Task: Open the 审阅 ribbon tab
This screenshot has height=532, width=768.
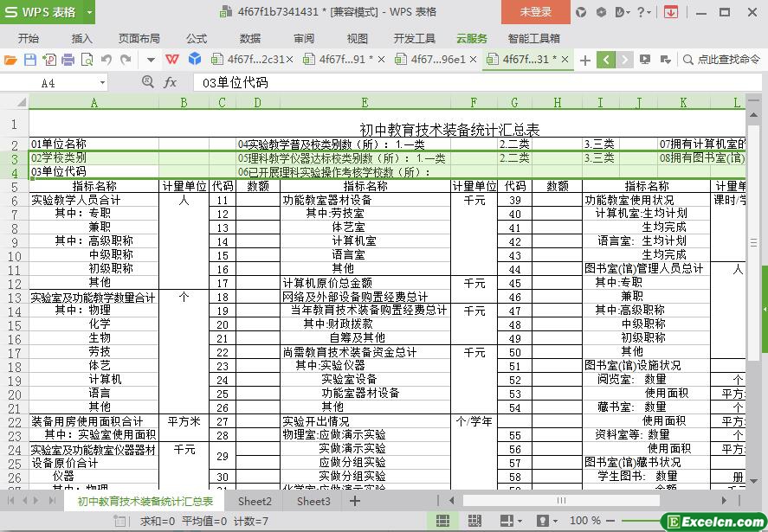Action: click(x=304, y=38)
